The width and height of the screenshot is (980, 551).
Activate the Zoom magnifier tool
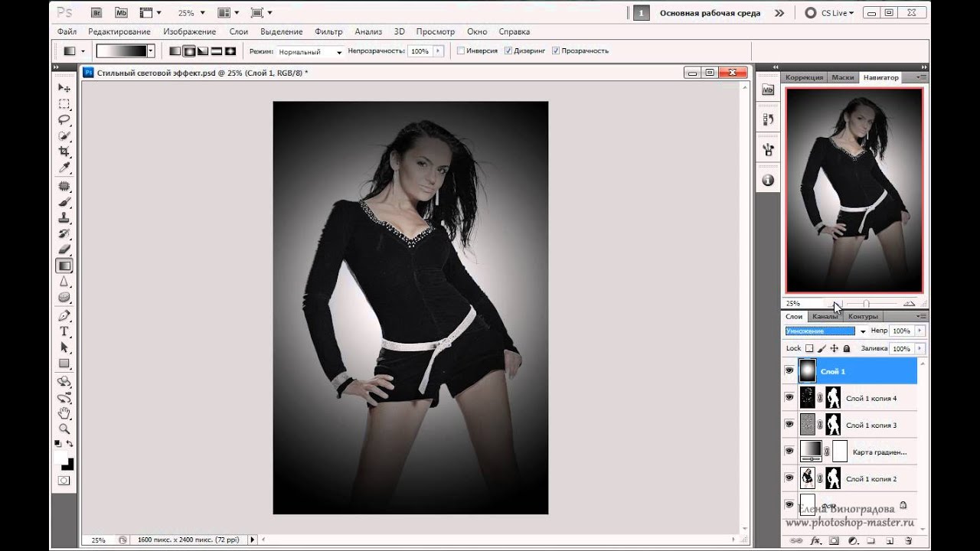pos(64,429)
